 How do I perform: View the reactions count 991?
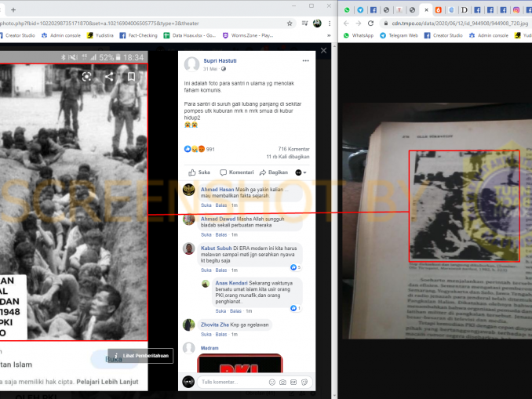click(x=210, y=149)
